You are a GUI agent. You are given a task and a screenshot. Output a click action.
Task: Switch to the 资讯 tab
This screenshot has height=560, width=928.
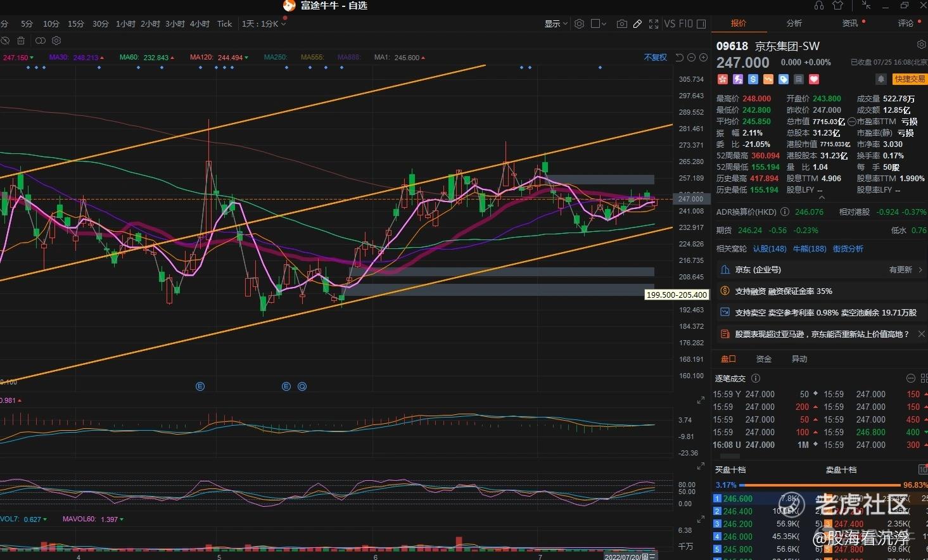click(x=850, y=23)
